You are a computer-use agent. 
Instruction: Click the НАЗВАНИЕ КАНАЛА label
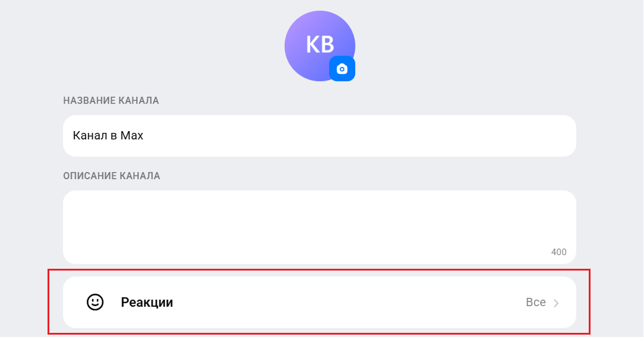pyautogui.click(x=111, y=101)
